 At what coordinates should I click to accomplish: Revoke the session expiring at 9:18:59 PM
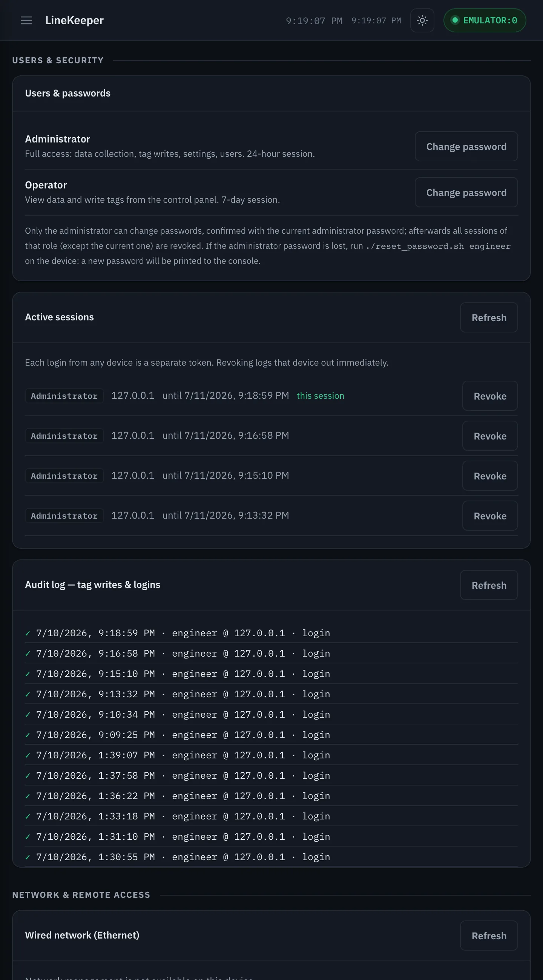tap(490, 396)
